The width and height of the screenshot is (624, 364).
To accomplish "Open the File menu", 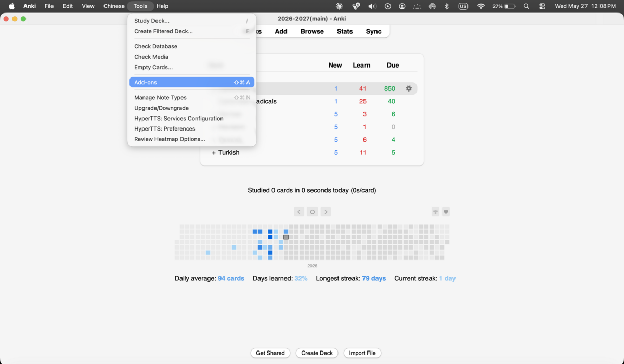I will [x=49, y=6].
